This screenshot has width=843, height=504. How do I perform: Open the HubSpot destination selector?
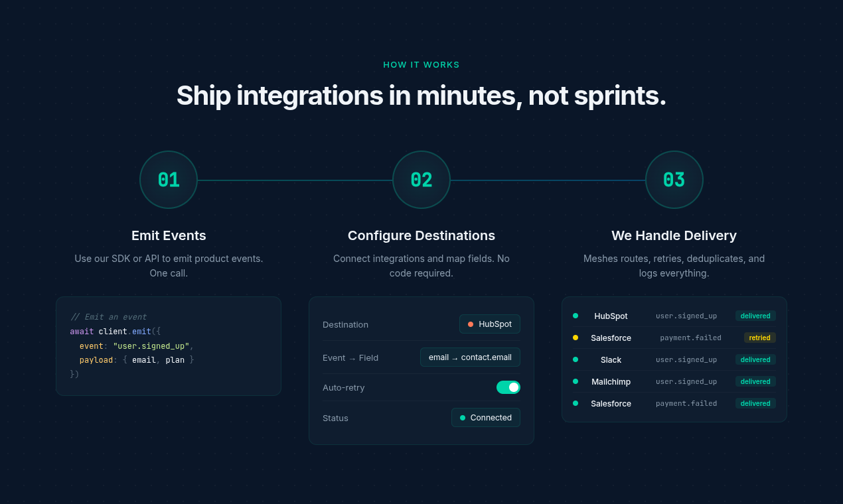point(490,324)
